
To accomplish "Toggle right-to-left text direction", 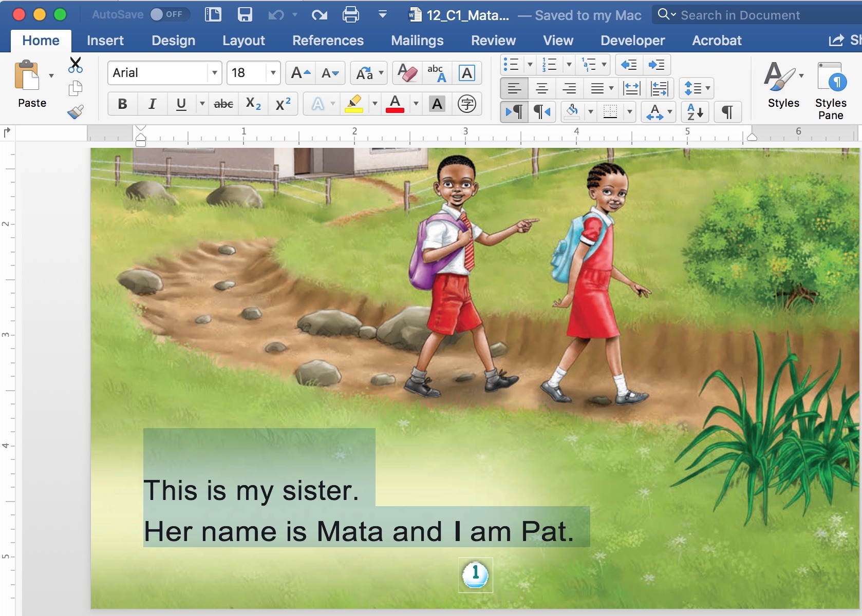I will click(x=542, y=112).
